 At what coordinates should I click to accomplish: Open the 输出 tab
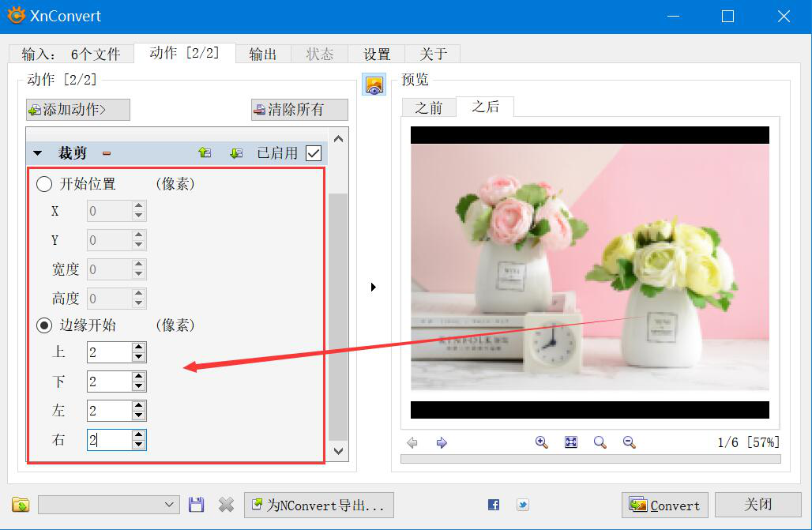[x=263, y=54]
